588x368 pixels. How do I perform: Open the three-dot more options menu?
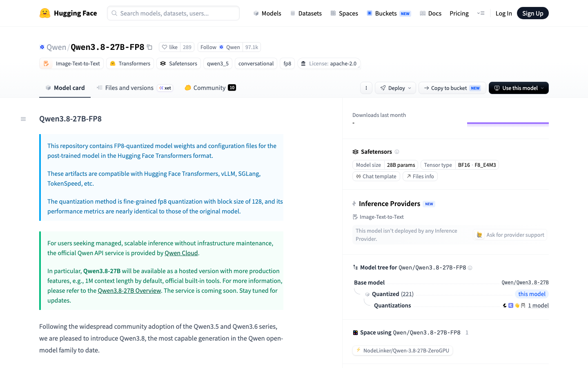(366, 88)
